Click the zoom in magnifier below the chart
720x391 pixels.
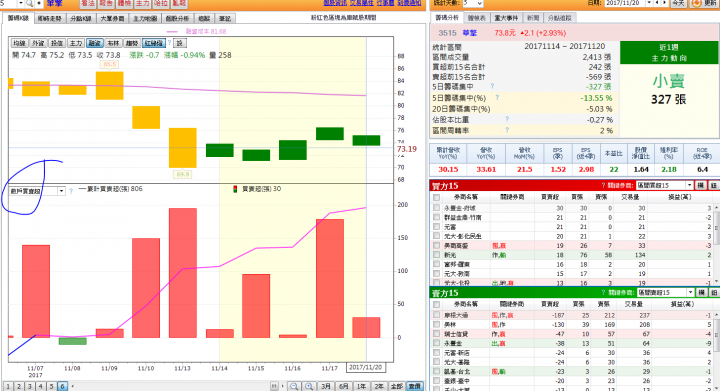pos(309,386)
